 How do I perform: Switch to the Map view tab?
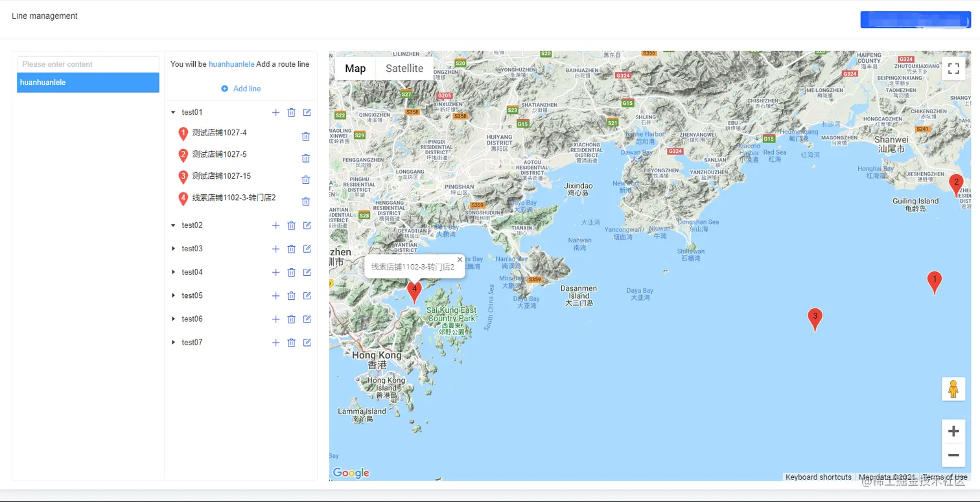coord(355,69)
